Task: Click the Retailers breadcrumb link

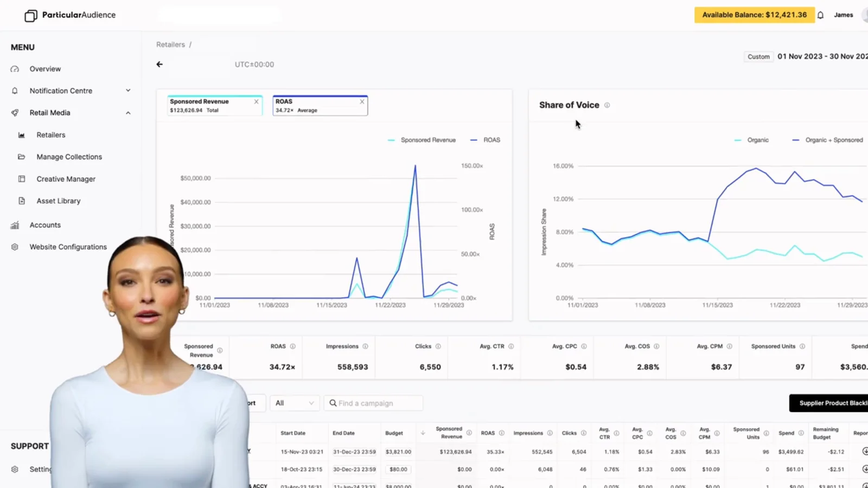Action: [x=171, y=44]
